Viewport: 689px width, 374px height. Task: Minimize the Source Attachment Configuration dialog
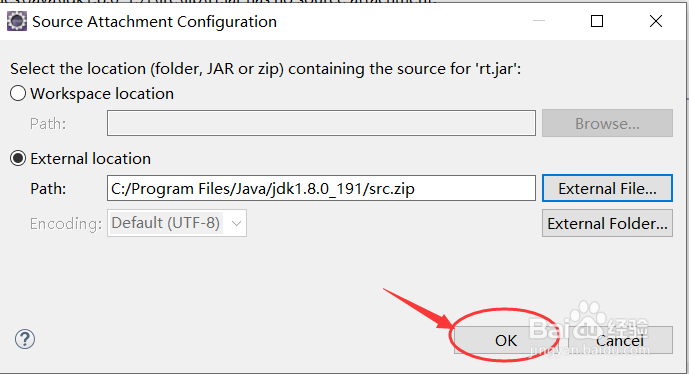[x=539, y=21]
